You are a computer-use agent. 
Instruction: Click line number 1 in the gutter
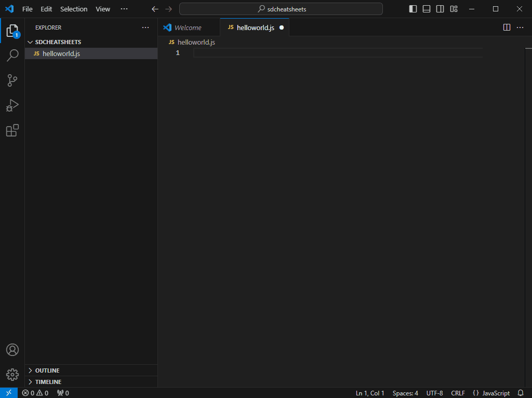pos(178,52)
